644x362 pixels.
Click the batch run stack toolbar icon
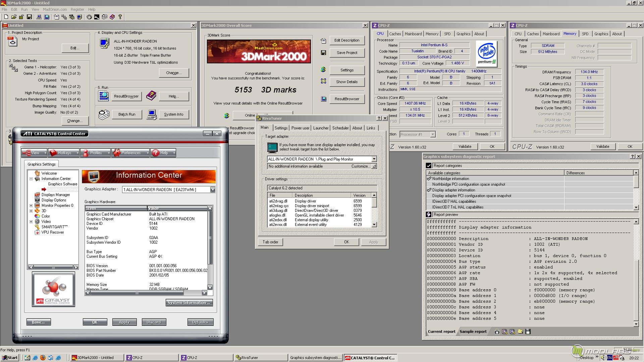[105, 17]
